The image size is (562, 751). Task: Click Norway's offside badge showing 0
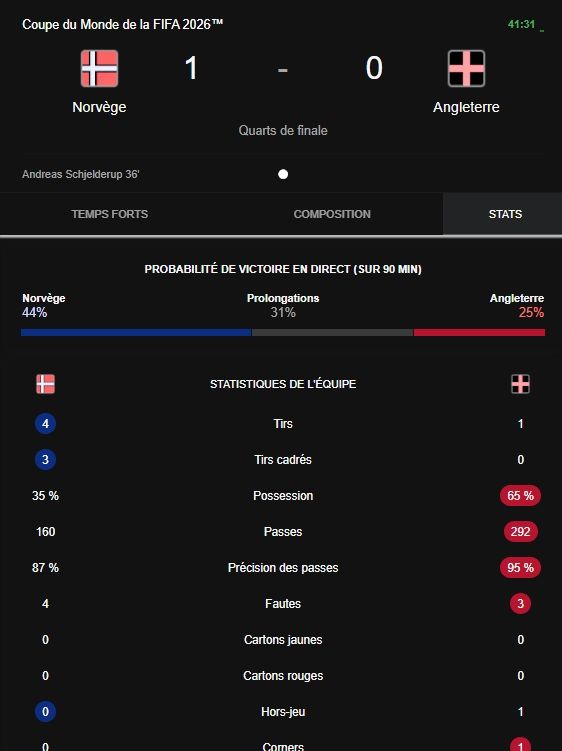pyautogui.click(x=46, y=712)
